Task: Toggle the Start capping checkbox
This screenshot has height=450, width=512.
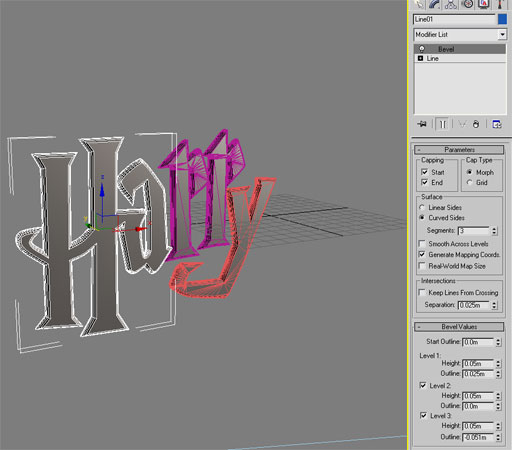Action: 425,172
